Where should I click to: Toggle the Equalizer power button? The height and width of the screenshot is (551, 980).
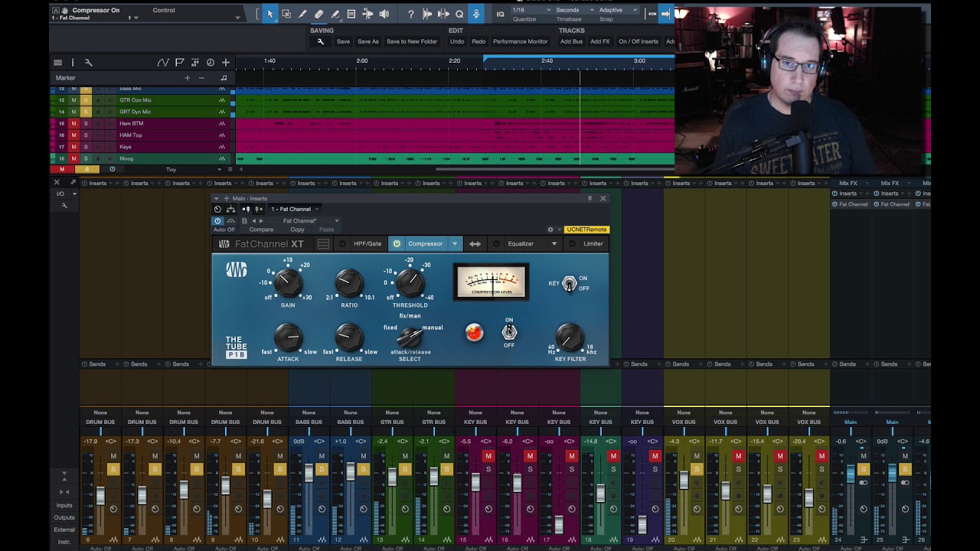(x=495, y=244)
